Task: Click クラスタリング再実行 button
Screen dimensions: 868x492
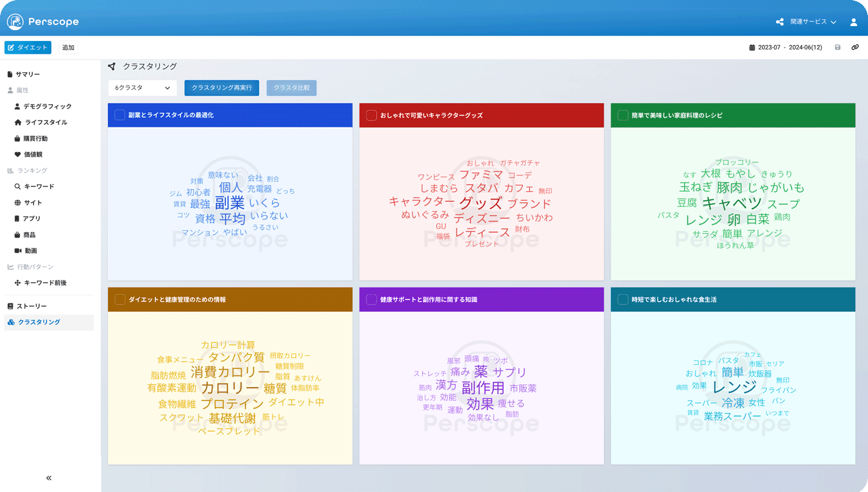Action: [x=222, y=88]
